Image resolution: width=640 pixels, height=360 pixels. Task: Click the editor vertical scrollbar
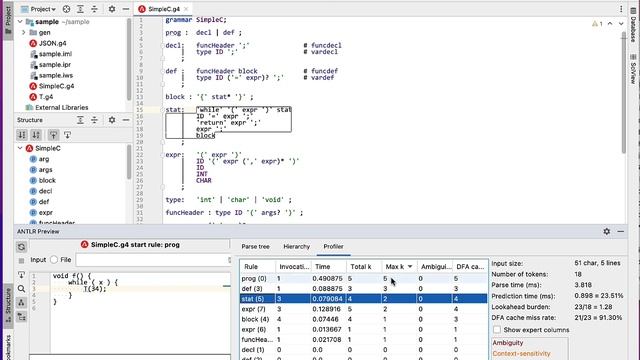pos(624,93)
